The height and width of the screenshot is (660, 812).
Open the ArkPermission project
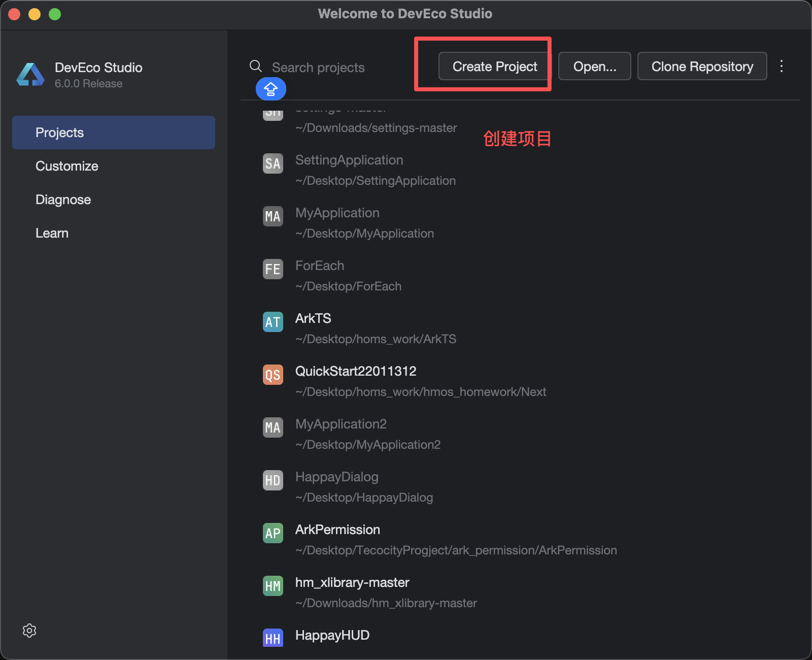point(337,530)
